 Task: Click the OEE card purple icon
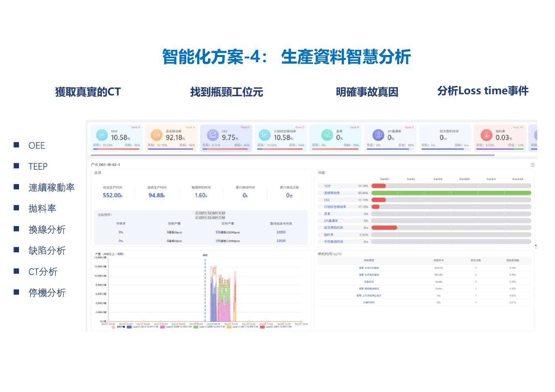213,135
